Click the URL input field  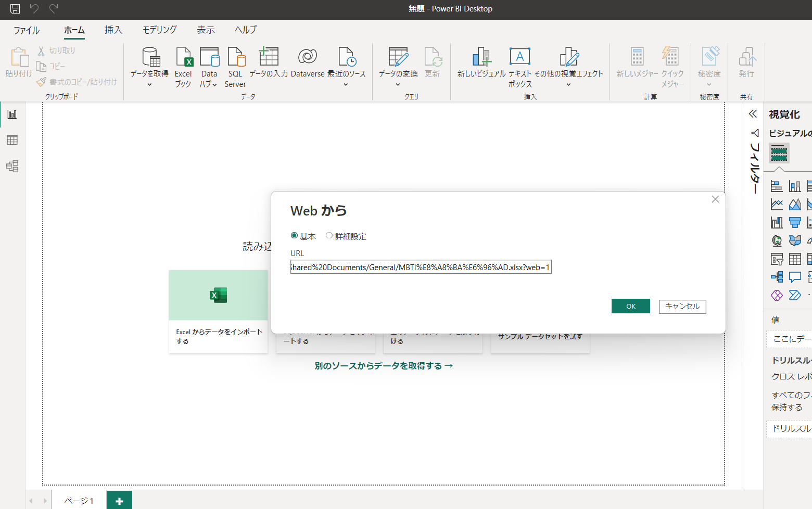point(421,267)
